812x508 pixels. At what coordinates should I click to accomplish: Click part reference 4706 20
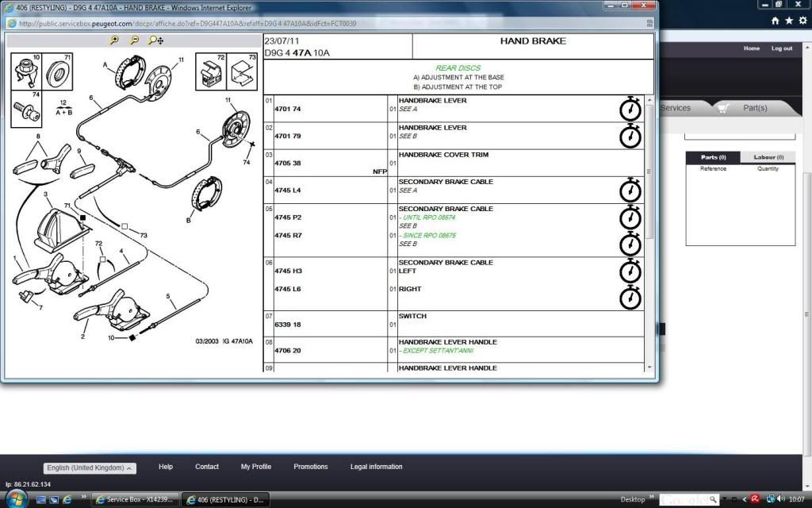click(x=287, y=350)
